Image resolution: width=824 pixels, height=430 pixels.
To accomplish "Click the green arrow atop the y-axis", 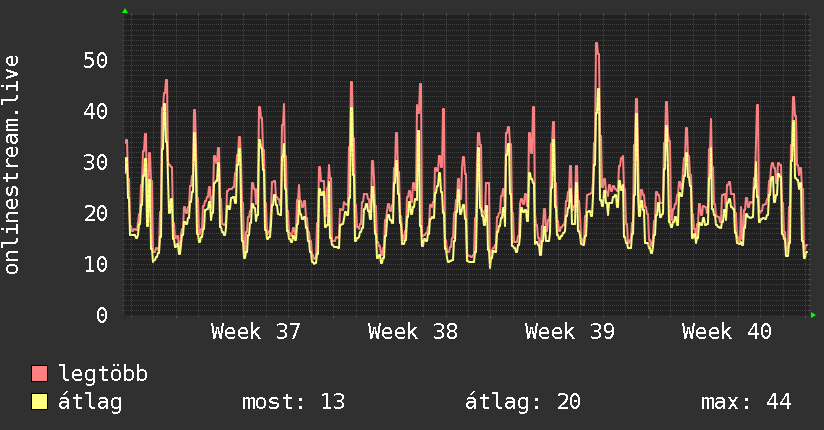I will [x=125, y=11].
